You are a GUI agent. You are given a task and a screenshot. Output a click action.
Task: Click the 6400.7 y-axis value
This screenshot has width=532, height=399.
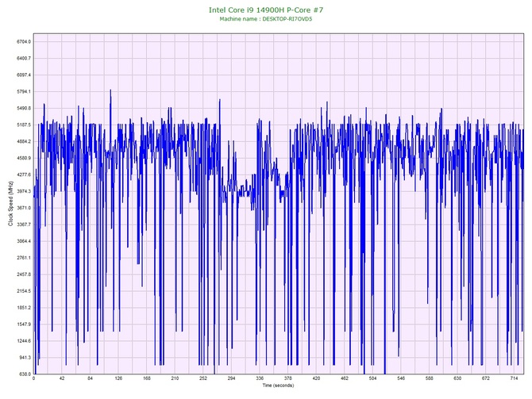tap(24, 59)
